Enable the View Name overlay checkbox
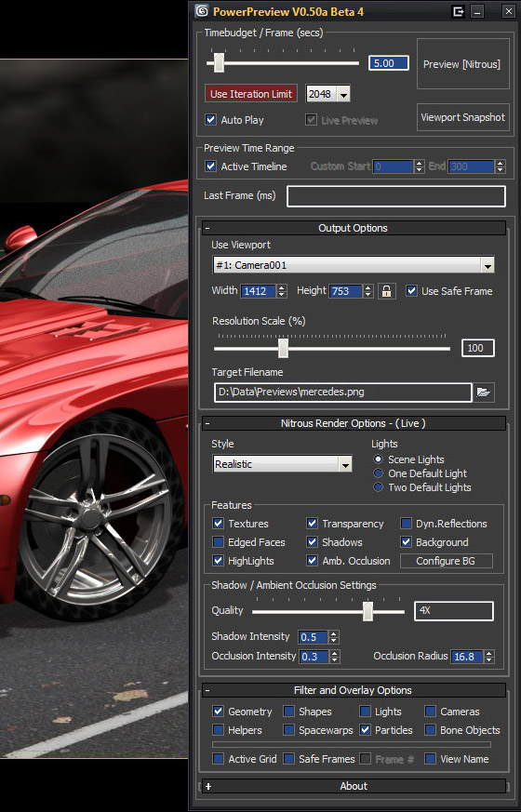The image size is (521, 812). coord(431,759)
